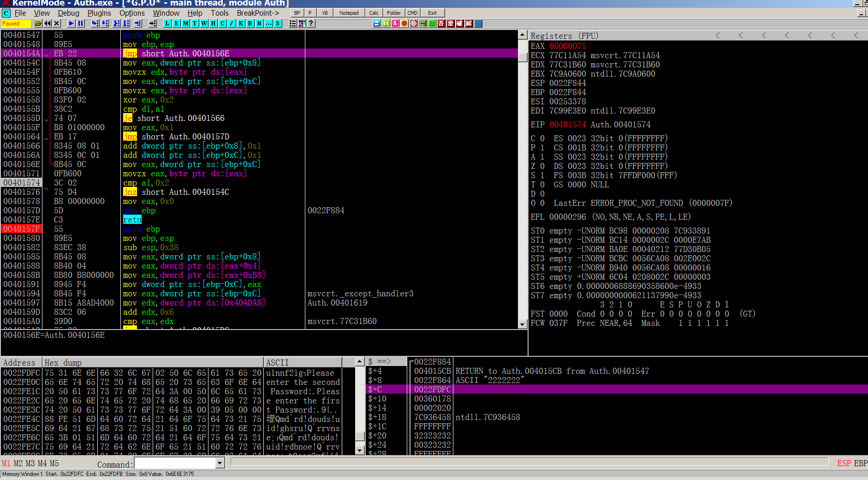The height and width of the screenshot is (480, 868).
Task: Switch to the M4 memory window
Action: tap(42, 463)
